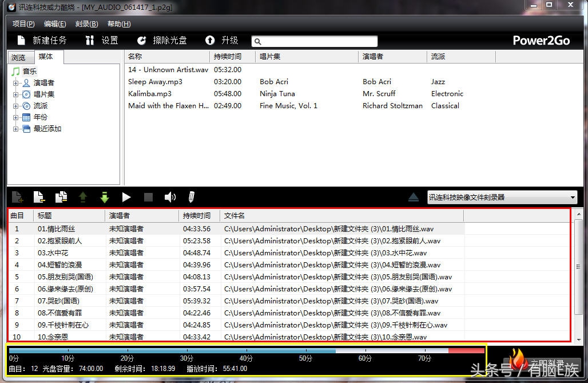The image size is (588, 383).
Task: Stop audio playback
Action: point(148,197)
